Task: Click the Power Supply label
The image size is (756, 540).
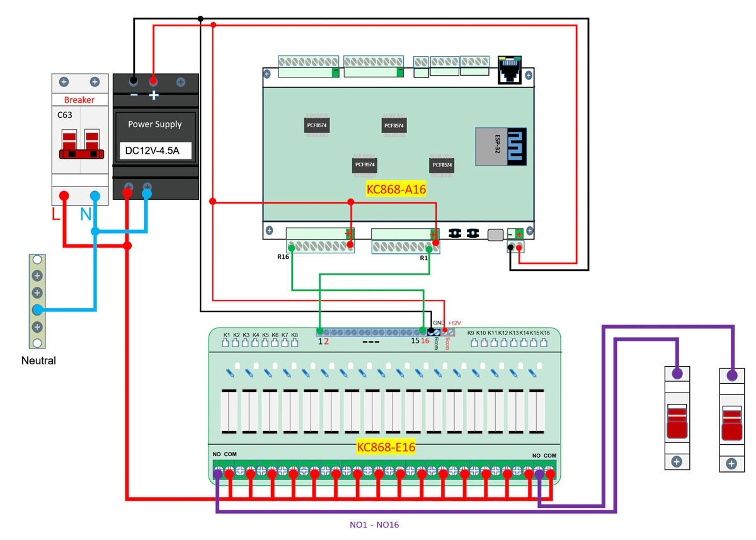Action: (x=155, y=124)
